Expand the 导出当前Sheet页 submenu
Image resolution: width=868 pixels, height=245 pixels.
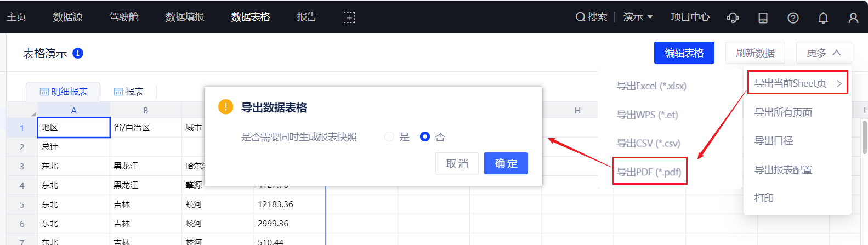click(x=797, y=83)
